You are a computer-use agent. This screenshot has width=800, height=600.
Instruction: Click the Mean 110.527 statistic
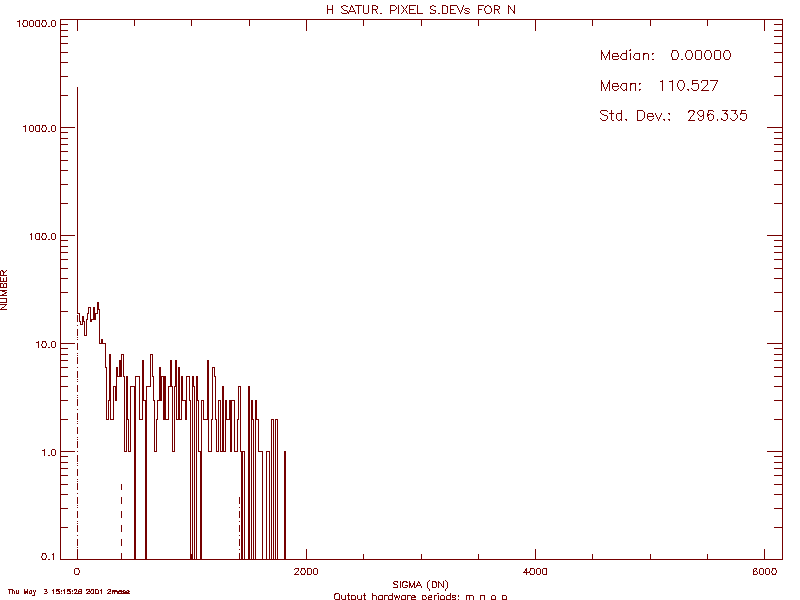[x=658, y=86]
